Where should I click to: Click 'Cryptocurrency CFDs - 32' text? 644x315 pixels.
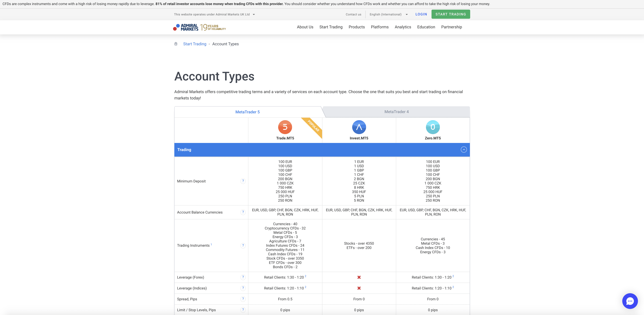pyautogui.click(x=285, y=228)
